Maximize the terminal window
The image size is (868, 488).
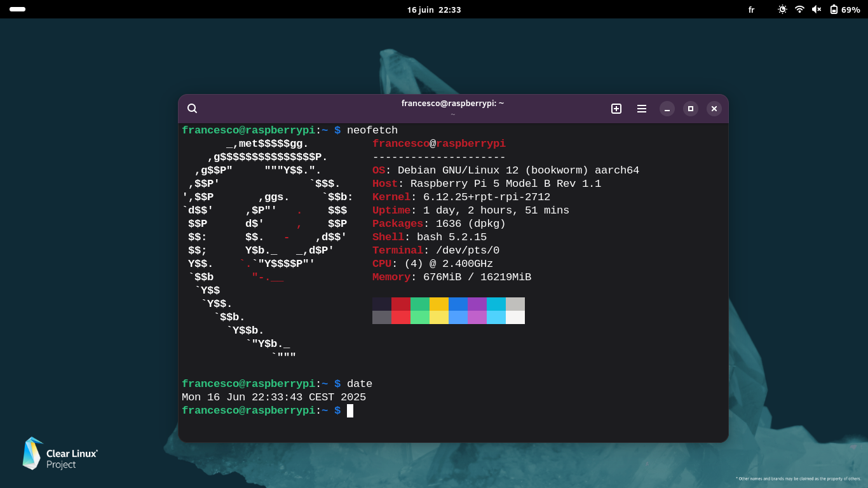[691, 109]
